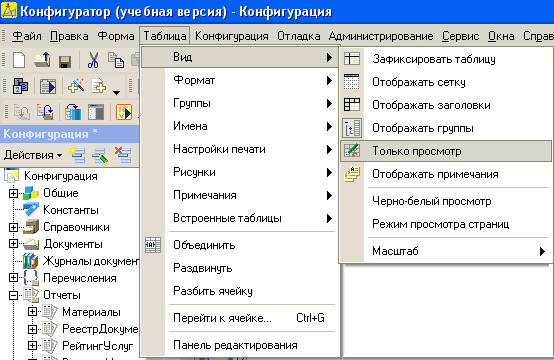Click the document tree refresh icon in third row
The image size is (554, 360).
point(45,112)
